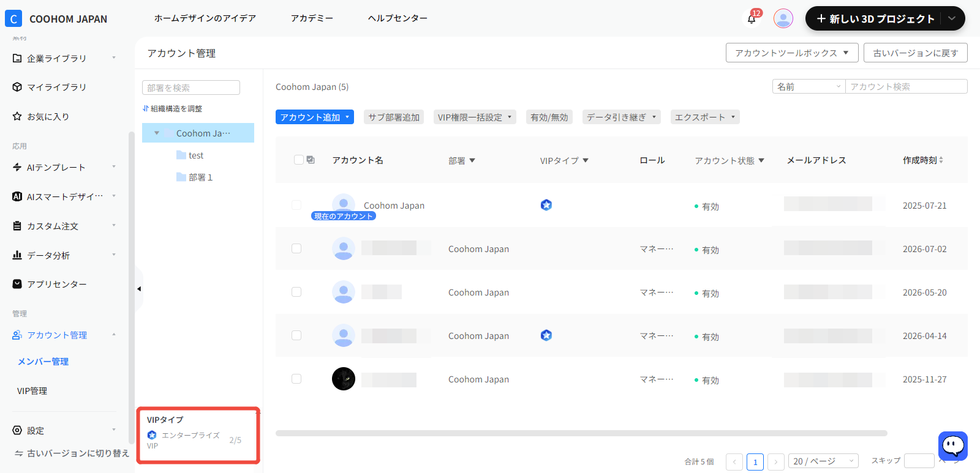Screen dimensions: 980x473
Task: Click the アカウント管理 people icon
Action: tap(17, 335)
